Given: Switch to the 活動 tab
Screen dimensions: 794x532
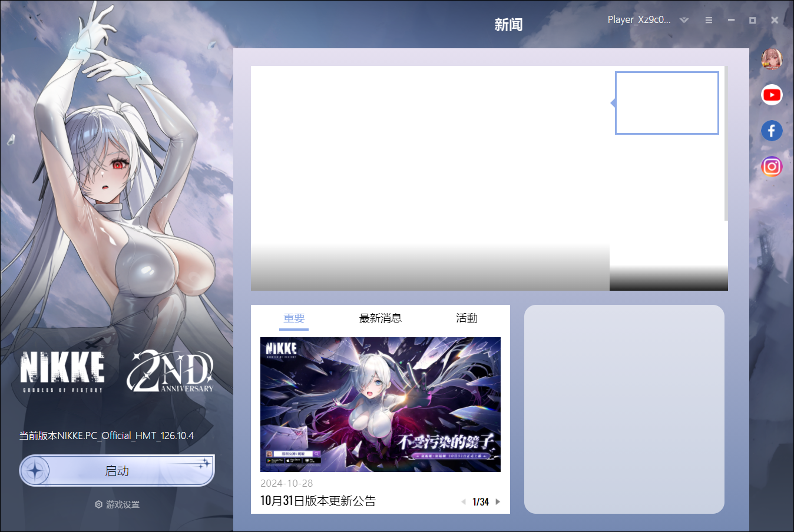Looking at the screenshot, I should [467, 318].
